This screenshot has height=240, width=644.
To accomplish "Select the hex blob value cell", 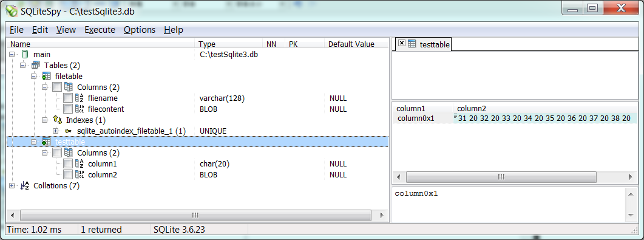I will click(546, 118).
